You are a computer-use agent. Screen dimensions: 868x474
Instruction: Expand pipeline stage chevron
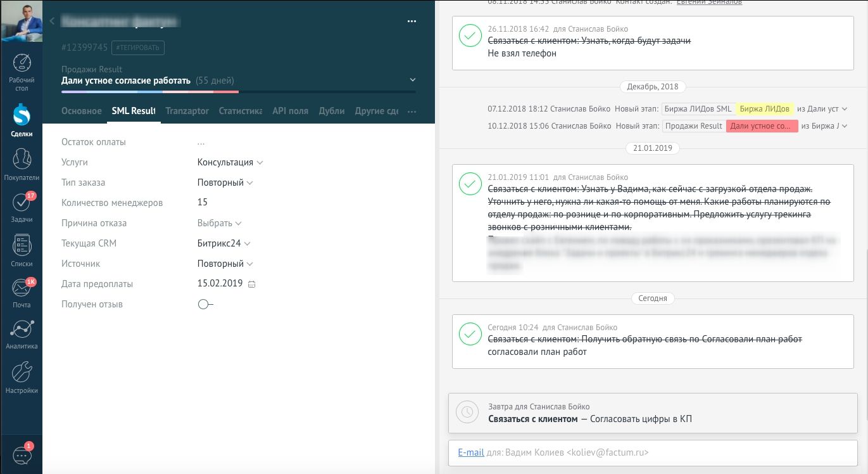pyautogui.click(x=413, y=80)
